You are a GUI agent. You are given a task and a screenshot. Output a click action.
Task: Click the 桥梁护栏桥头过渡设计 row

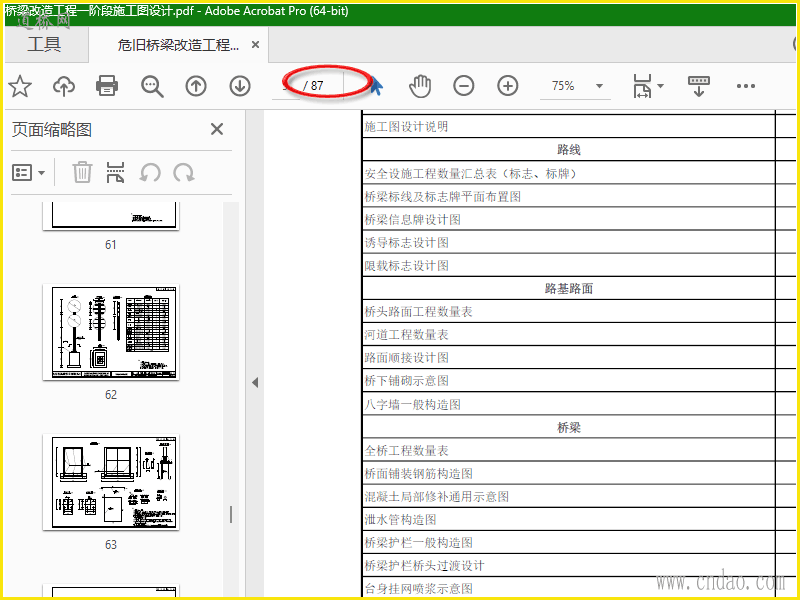coord(568,565)
